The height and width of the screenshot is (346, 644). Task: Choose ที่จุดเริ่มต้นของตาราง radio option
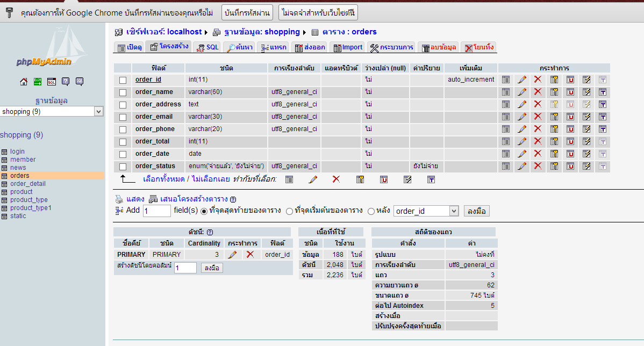pos(289,211)
